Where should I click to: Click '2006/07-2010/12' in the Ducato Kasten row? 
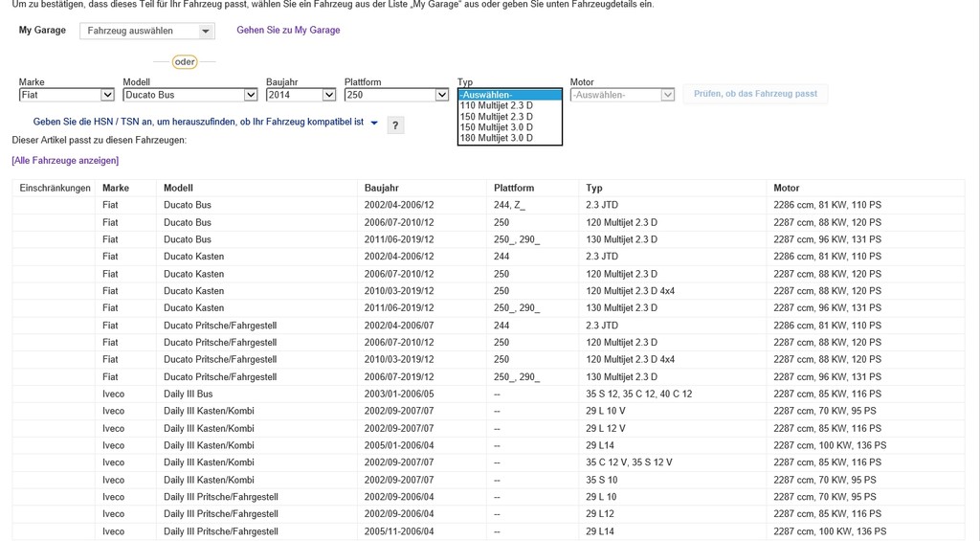tap(399, 274)
